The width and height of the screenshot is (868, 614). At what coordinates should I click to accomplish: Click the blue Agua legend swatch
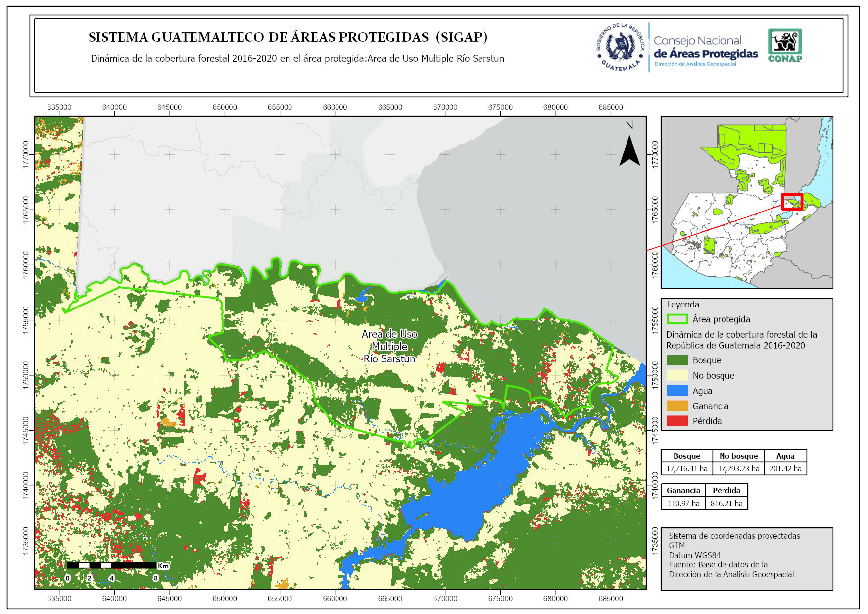tap(677, 391)
